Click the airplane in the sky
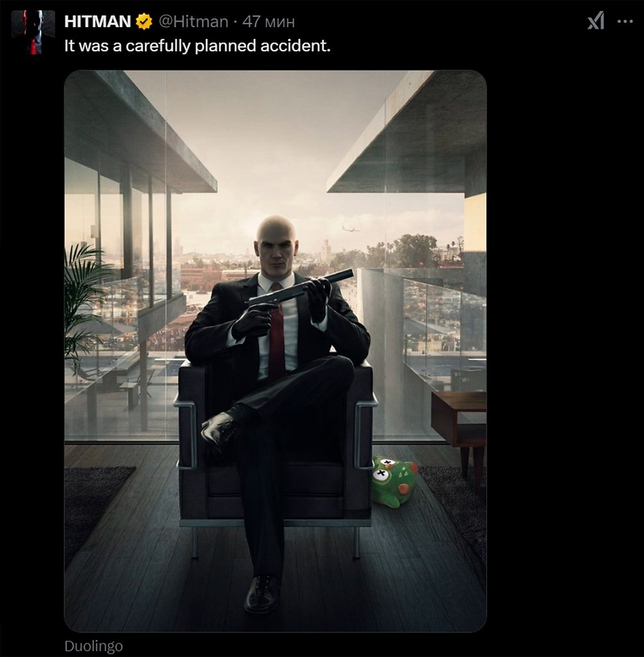Screen dimensions: 644x657 click(351, 228)
